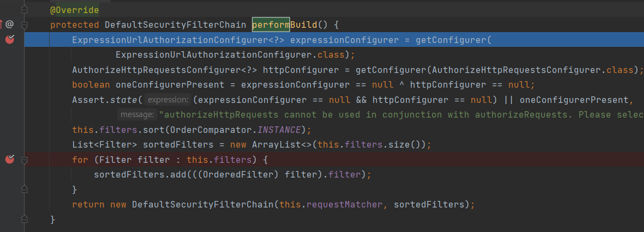644x232 pixels.
Task: Click the "authorizeHttpRequests cannot be used" string literal
Action: pyautogui.click(x=401, y=114)
